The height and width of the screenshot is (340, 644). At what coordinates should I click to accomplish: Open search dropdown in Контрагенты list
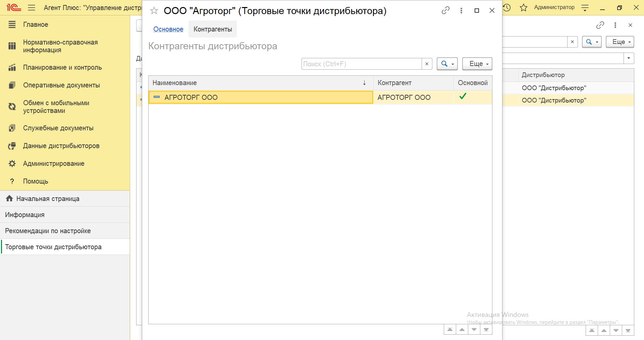(x=447, y=64)
